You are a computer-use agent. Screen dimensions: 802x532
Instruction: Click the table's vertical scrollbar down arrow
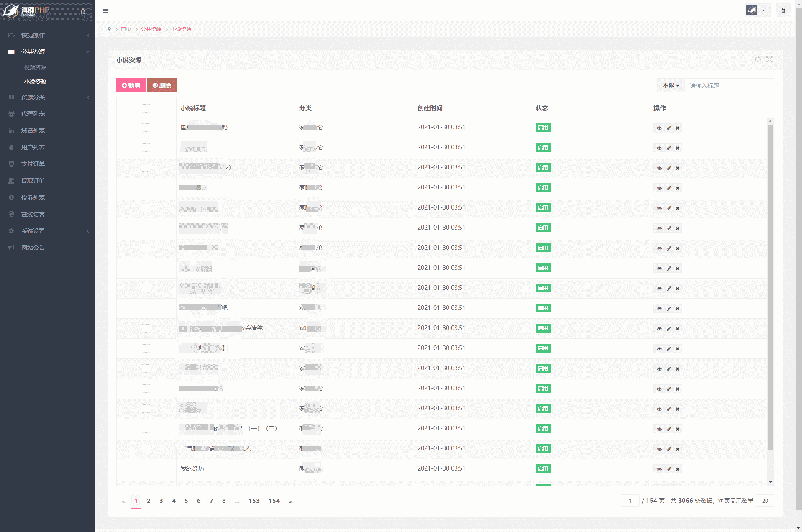(770, 482)
